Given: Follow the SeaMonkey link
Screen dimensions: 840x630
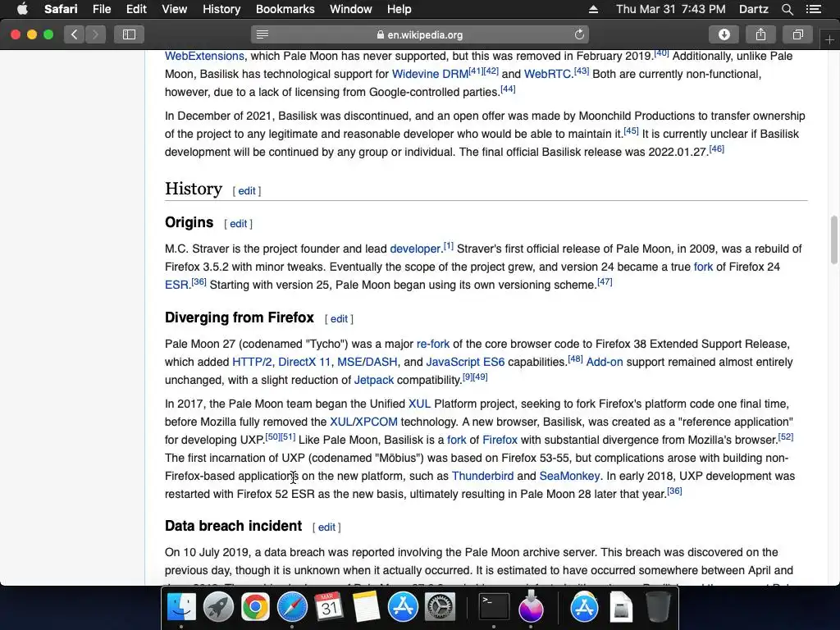Looking at the screenshot, I should click(x=569, y=477).
